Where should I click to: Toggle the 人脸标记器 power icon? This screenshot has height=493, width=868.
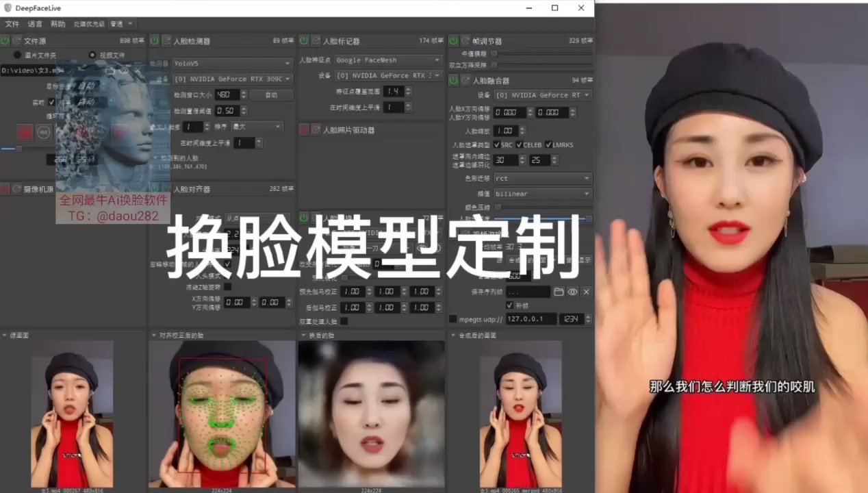coord(303,41)
